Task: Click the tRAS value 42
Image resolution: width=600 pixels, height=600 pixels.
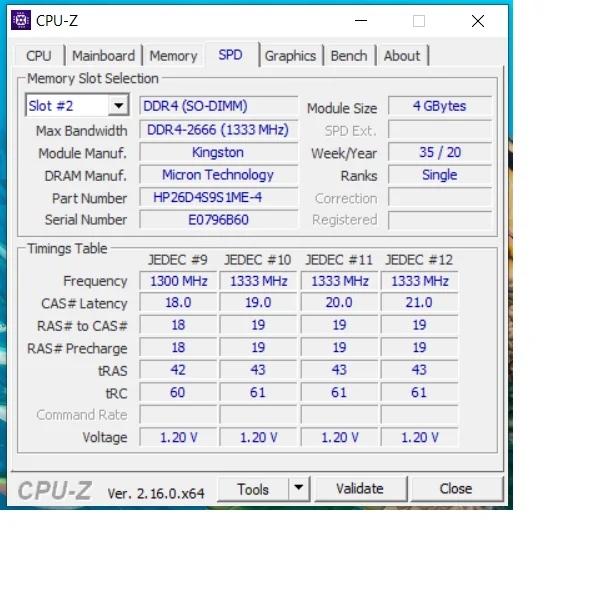Action: point(178,370)
